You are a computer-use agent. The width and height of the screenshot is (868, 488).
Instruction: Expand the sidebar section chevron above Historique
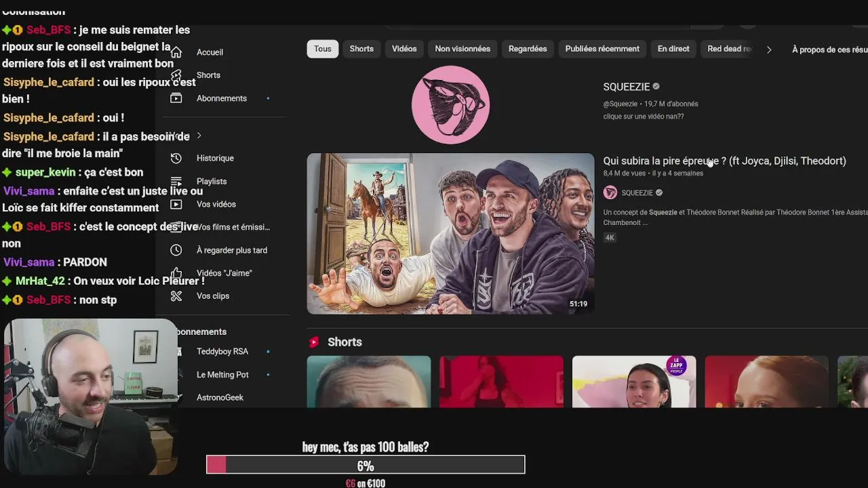click(199, 136)
